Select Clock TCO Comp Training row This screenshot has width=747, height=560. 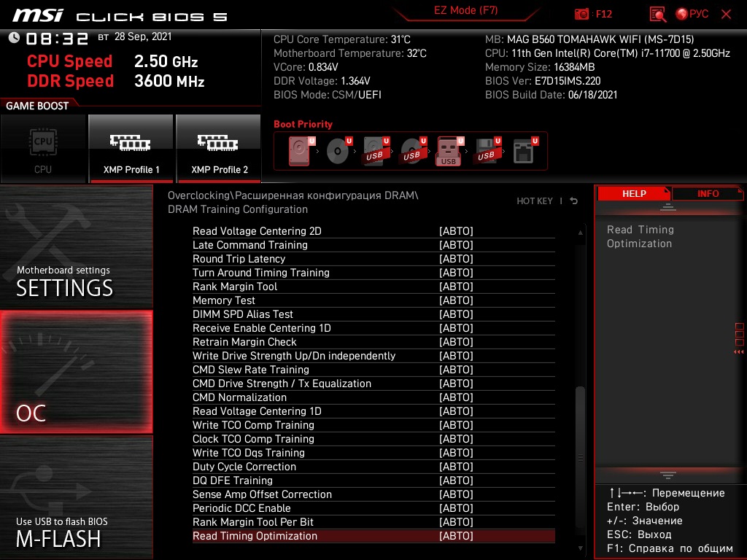click(x=373, y=438)
